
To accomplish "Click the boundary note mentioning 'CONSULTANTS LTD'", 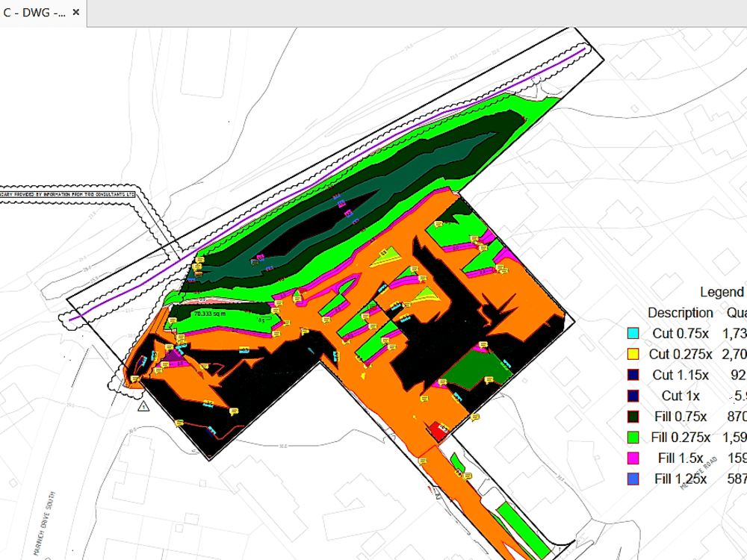I will (x=67, y=195).
